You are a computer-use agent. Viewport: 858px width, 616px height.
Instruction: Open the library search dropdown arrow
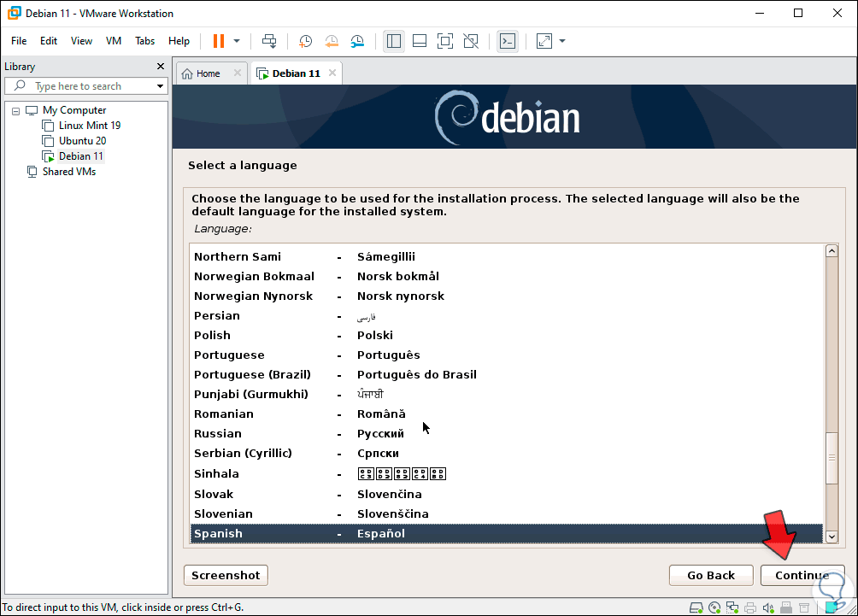click(x=160, y=86)
